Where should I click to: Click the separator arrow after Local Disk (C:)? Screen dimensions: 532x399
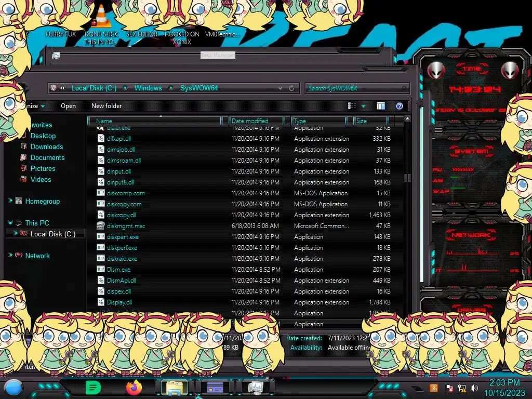(x=125, y=88)
